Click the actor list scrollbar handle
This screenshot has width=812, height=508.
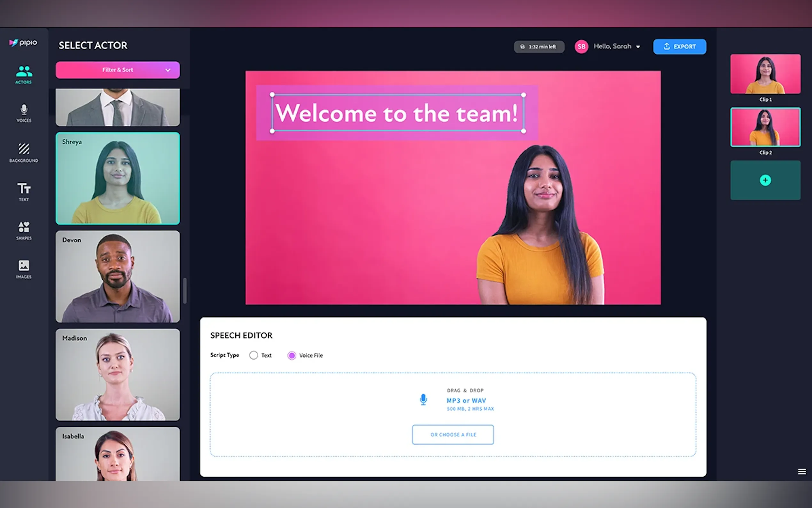(x=185, y=290)
